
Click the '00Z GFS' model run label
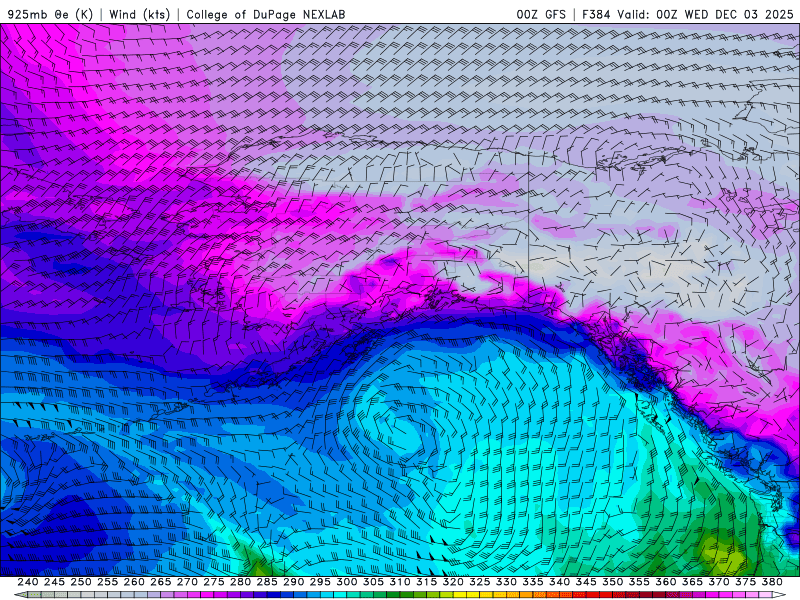541,14
